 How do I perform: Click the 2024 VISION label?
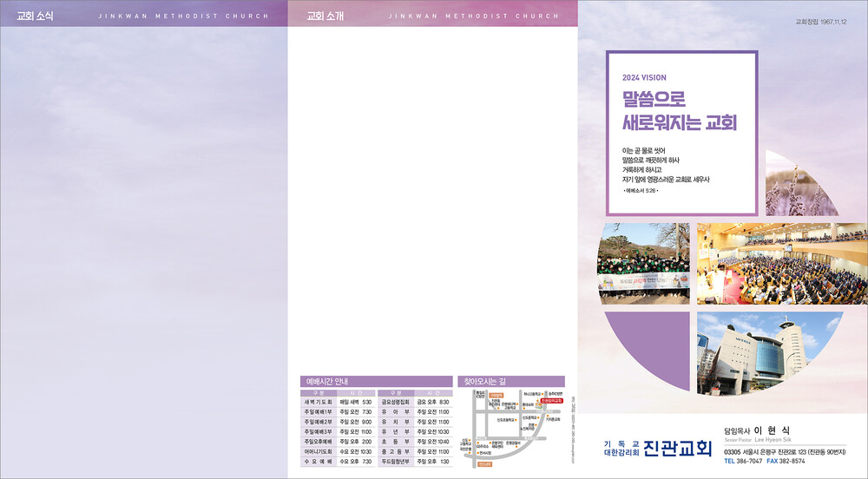644,77
